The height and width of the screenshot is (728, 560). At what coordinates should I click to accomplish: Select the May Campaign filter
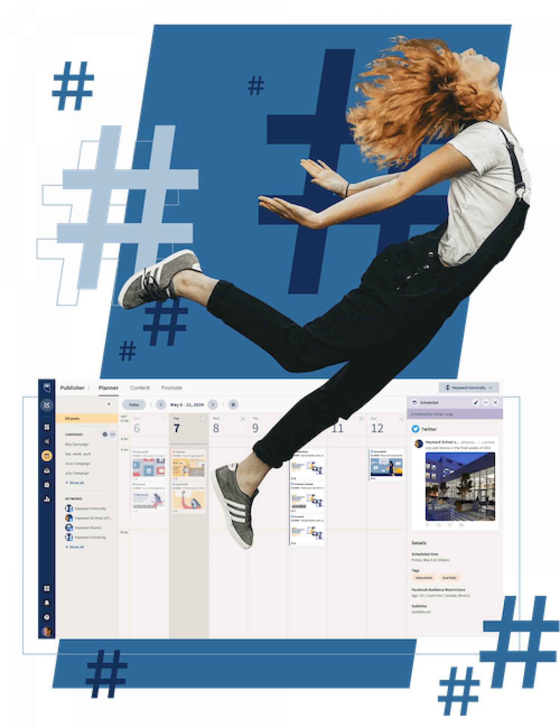tap(77, 444)
